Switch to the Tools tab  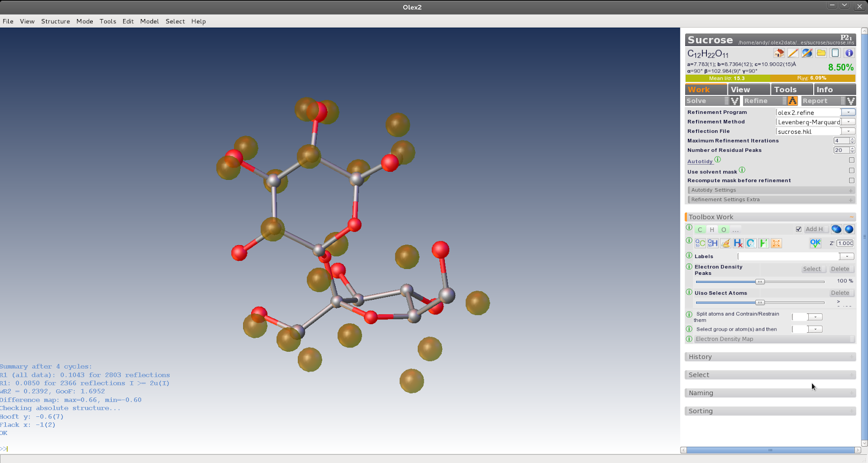[x=792, y=89]
